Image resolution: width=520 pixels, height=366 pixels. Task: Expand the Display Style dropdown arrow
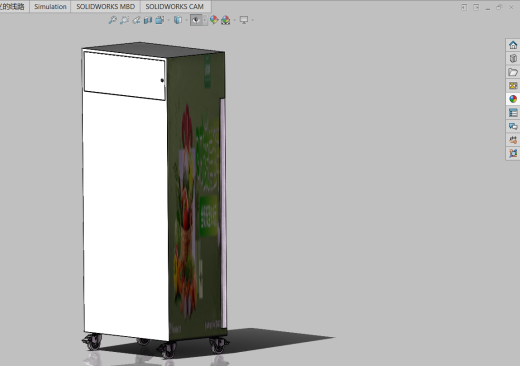pos(186,20)
